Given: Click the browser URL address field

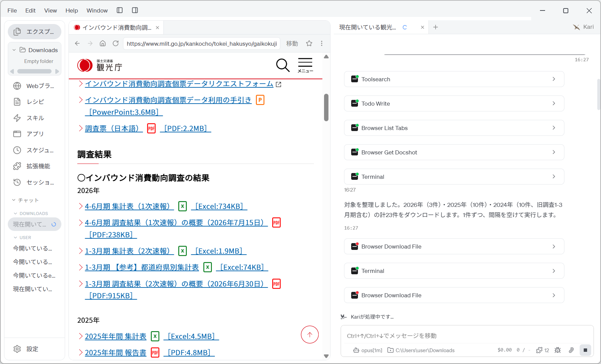Looking at the screenshot, I should 202,43.
